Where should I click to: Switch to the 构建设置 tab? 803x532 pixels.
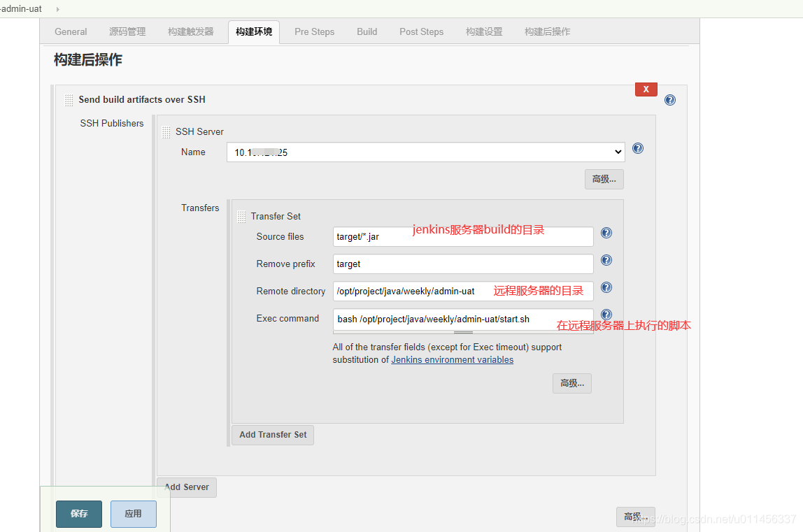point(484,31)
